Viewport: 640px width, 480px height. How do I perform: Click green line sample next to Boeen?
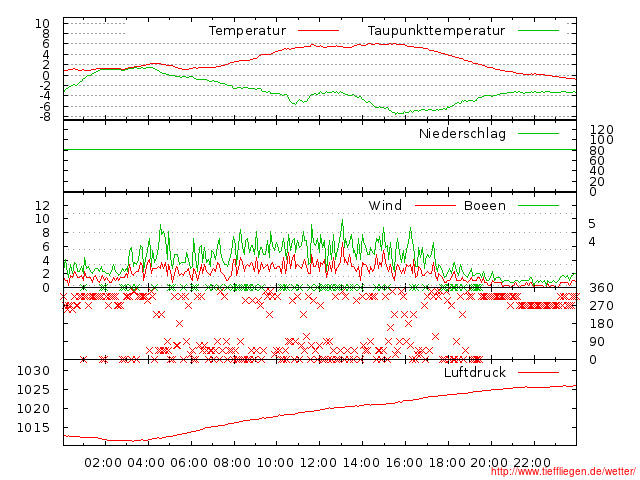click(x=538, y=205)
